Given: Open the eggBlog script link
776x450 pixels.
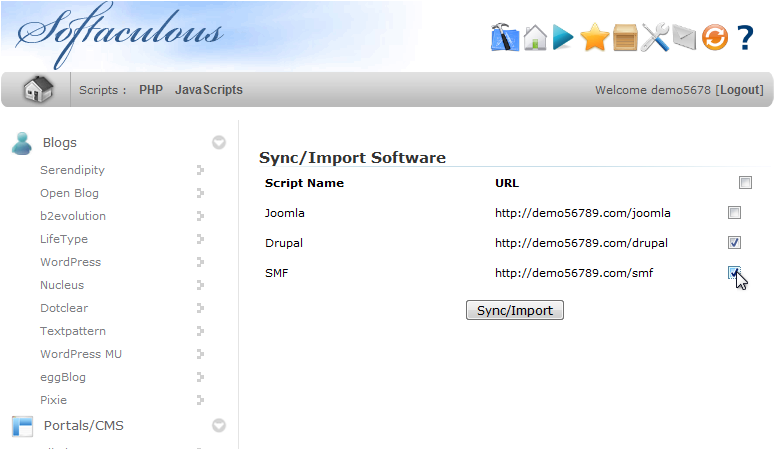Looking at the screenshot, I should [x=63, y=377].
